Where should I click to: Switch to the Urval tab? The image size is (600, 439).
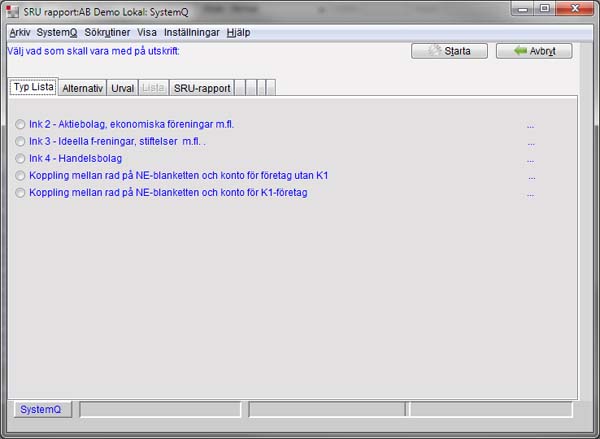click(122, 88)
